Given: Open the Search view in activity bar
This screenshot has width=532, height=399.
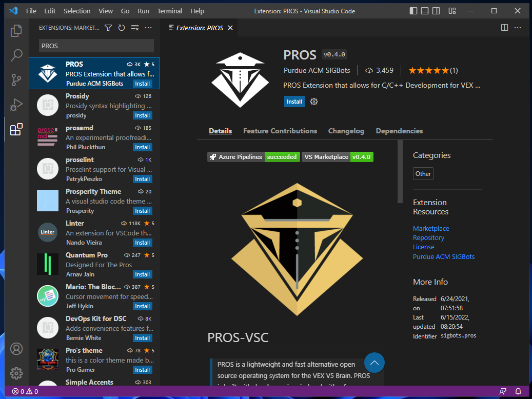Looking at the screenshot, I should [x=16, y=55].
